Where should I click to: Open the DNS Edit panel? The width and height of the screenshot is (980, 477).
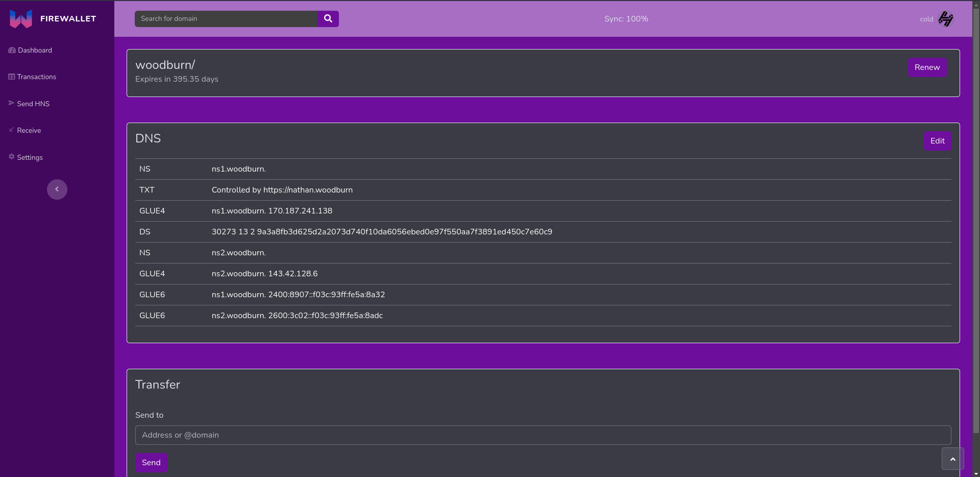click(937, 141)
